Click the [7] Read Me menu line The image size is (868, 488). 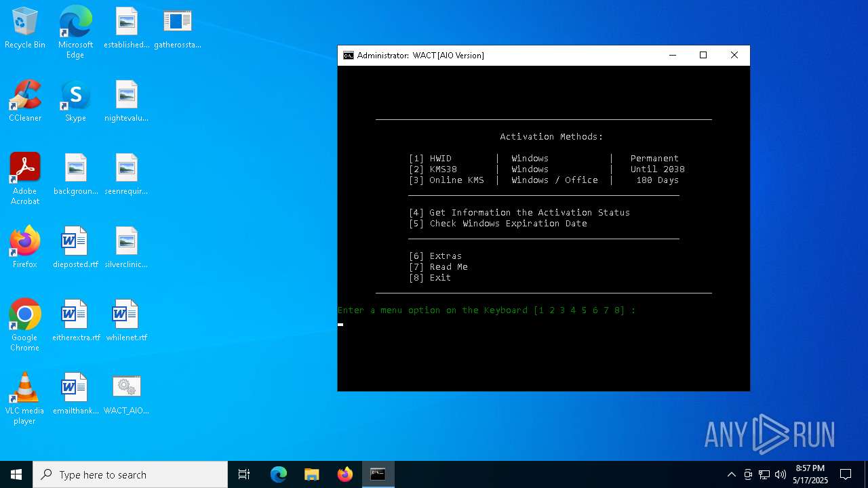tap(438, 267)
